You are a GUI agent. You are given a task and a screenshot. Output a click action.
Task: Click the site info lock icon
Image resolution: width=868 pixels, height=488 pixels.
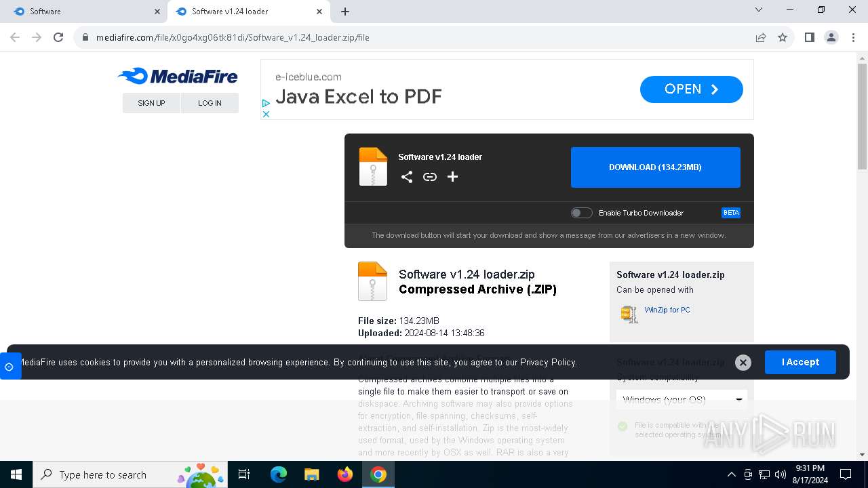(85, 37)
